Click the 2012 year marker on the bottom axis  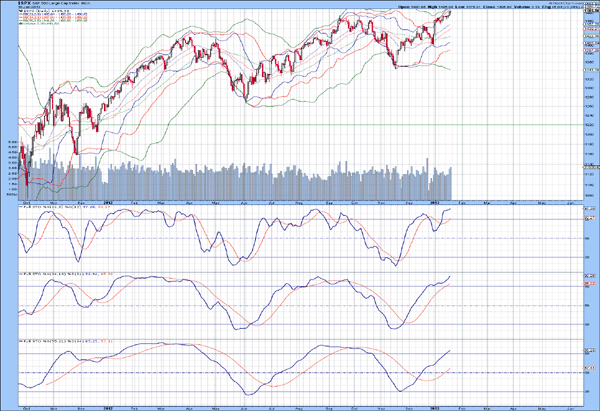tap(106, 405)
